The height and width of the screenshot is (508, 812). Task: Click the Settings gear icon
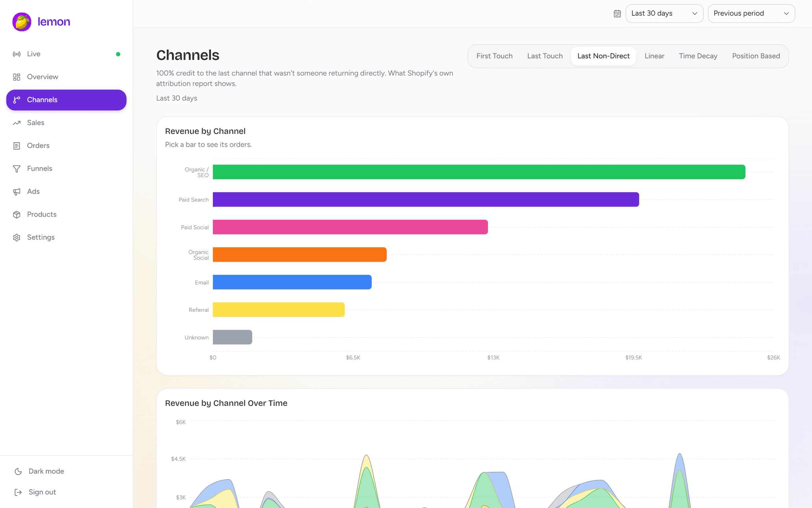pyautogui.click(x=17, y=237)
